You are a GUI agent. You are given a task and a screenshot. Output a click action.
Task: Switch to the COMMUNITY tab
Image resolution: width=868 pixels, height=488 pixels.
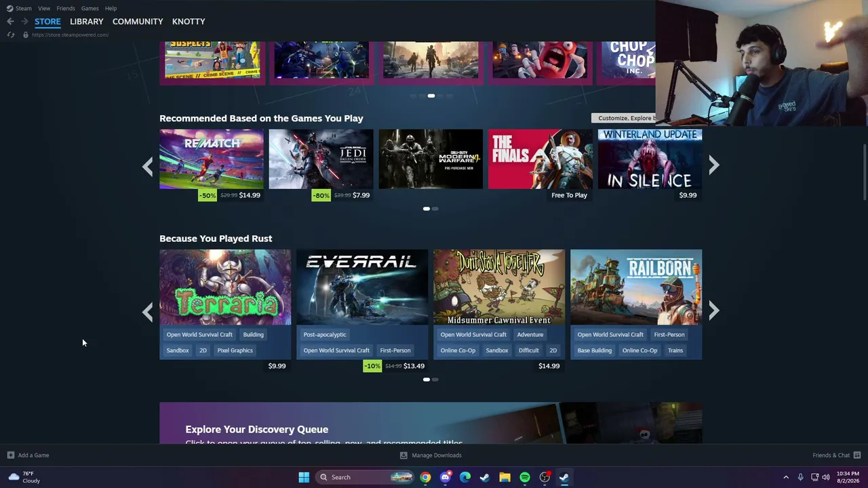138,22
